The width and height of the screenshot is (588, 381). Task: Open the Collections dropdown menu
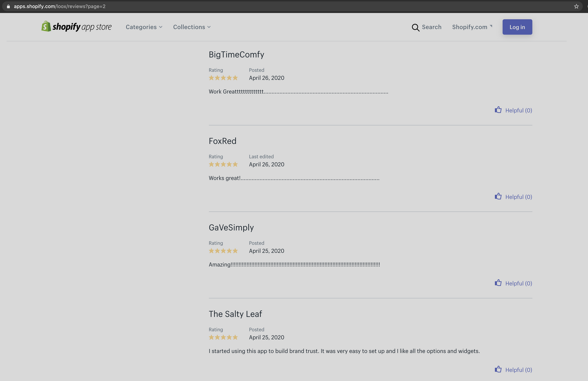[x=192, y=27]
